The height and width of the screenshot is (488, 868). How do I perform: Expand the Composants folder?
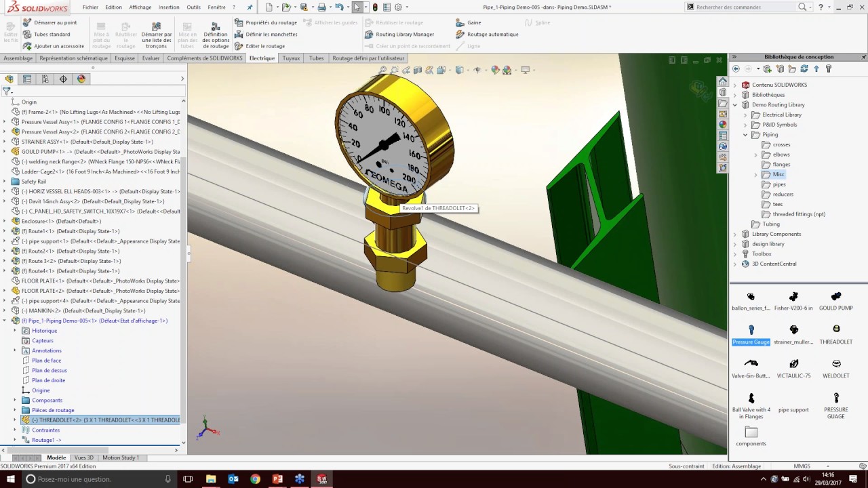pyautogui.click(x=15, y=400)
